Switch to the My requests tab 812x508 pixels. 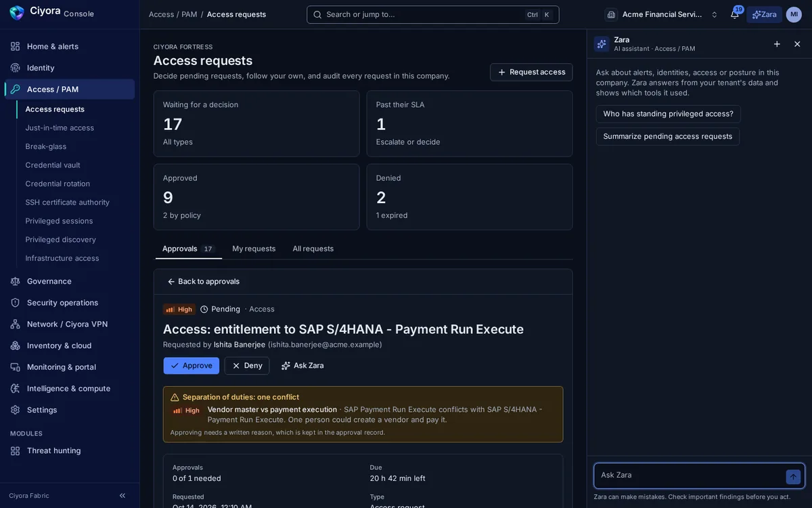pyautogui.click(x=254, y=249)
